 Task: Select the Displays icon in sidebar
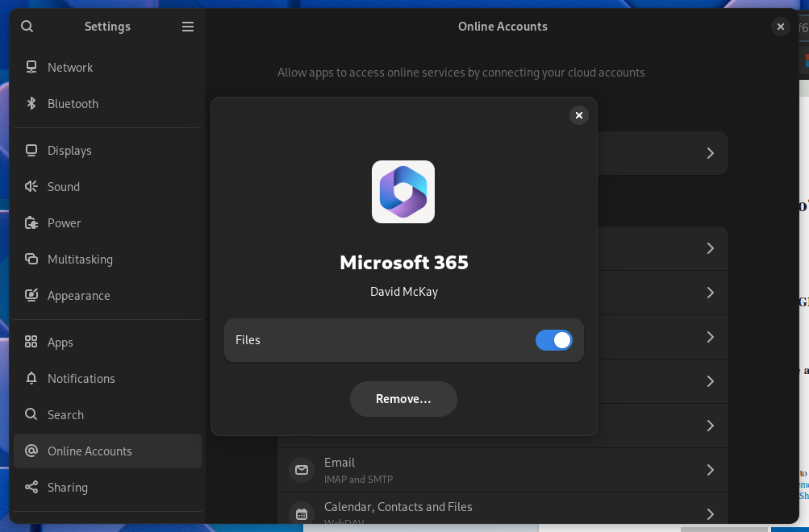tap(31, 151)
